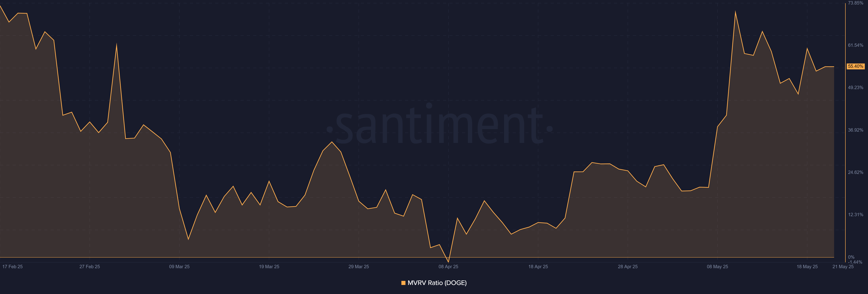Click the 73.85% y-axis top label
868x294 pixels.
856,3
